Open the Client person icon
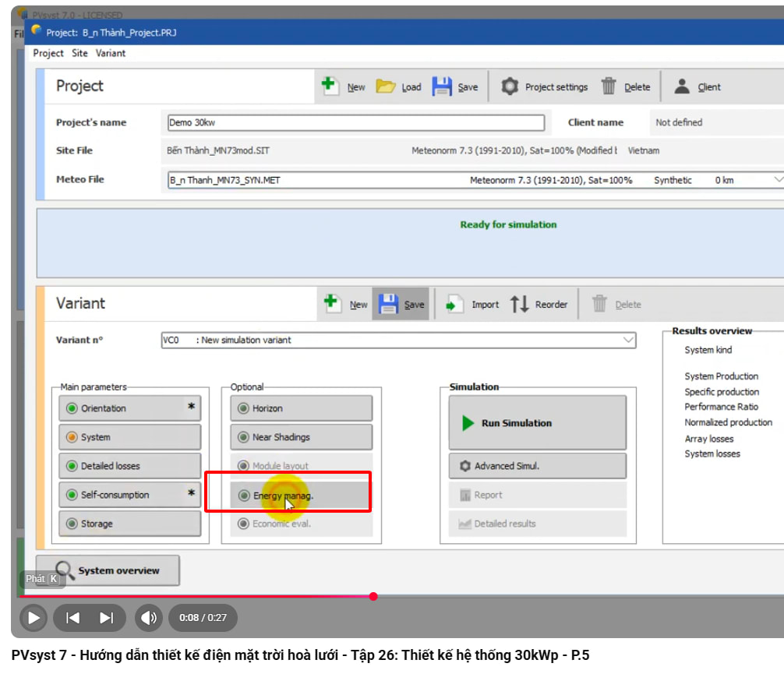The width and height of the screenshot is (784, 681). (x=681, y=86)
